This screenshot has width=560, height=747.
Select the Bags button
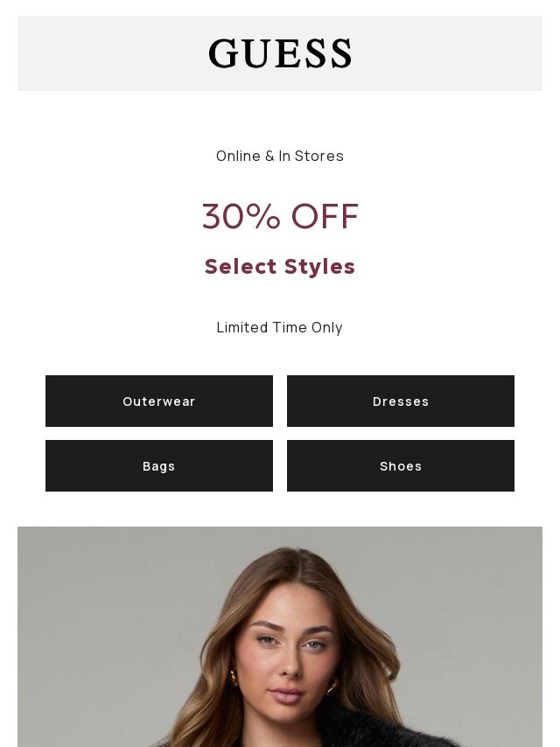159,466
